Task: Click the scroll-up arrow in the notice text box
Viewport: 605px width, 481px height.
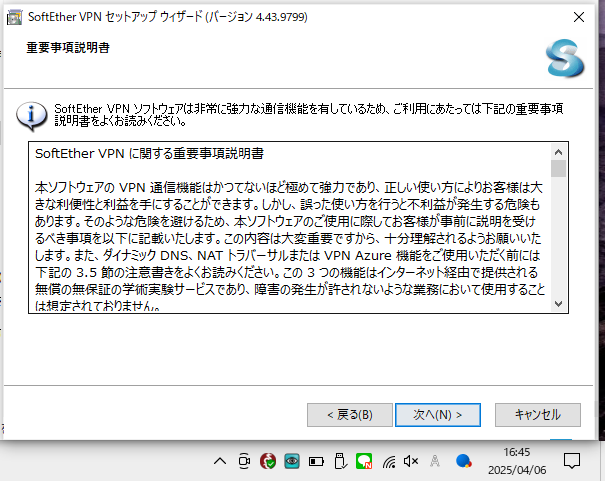Action: (x=558, y=152)
